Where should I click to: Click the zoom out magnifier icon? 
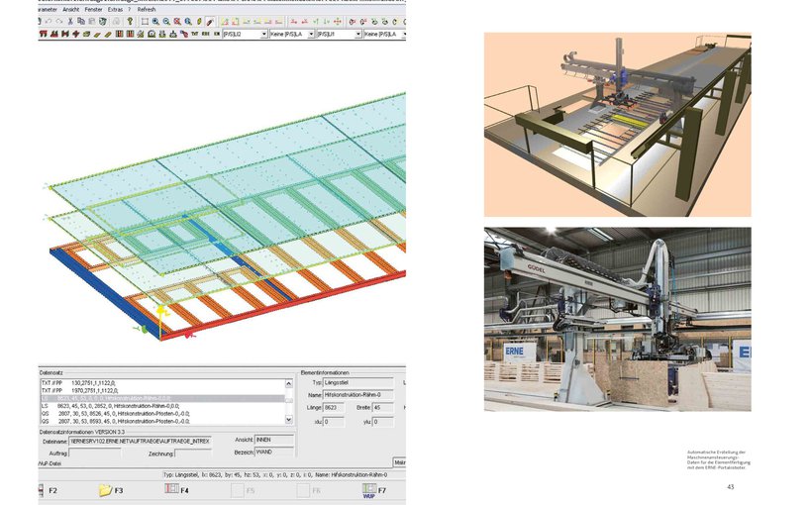[x=166, y=21]
